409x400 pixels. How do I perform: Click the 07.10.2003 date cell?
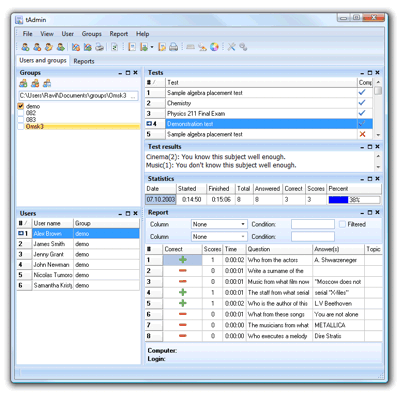[161, 200]
